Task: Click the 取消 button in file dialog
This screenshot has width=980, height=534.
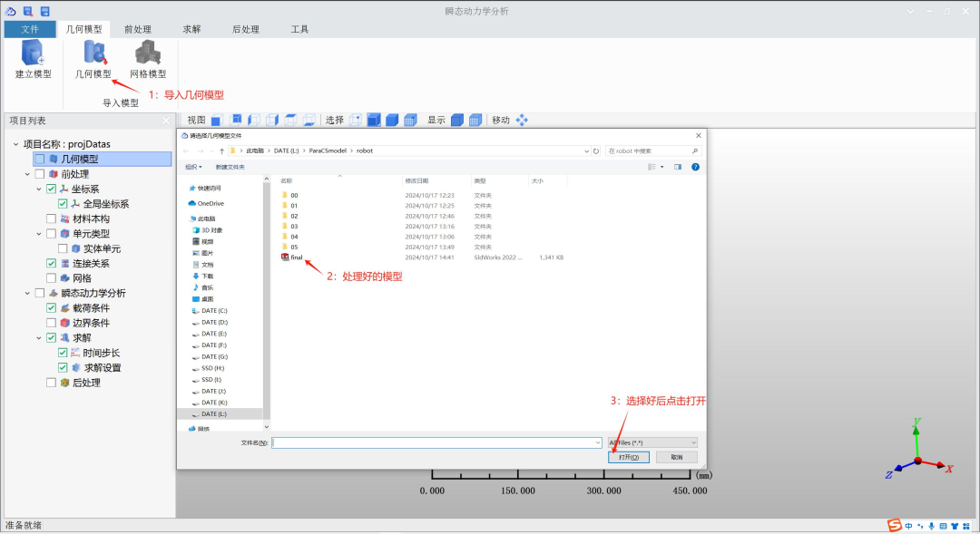Action: [677, 457]
